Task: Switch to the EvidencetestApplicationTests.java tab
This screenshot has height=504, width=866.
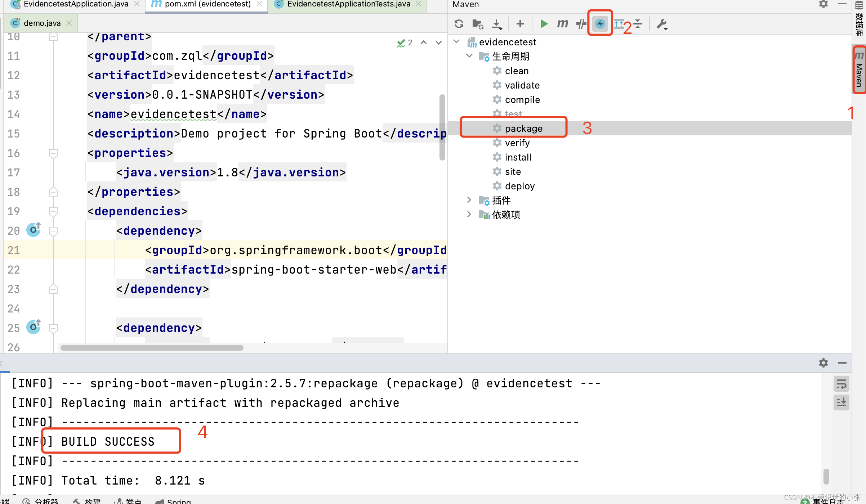Action: point(348,4)
